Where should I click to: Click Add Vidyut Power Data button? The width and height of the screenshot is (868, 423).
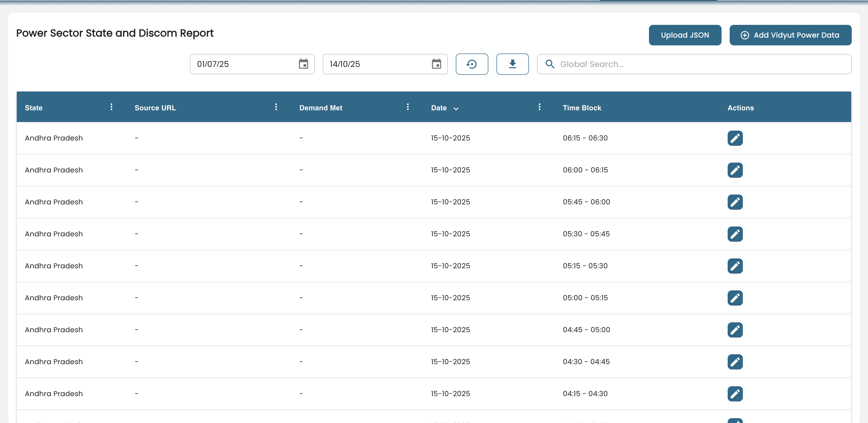pyautogui.click(x=790, y=35)
